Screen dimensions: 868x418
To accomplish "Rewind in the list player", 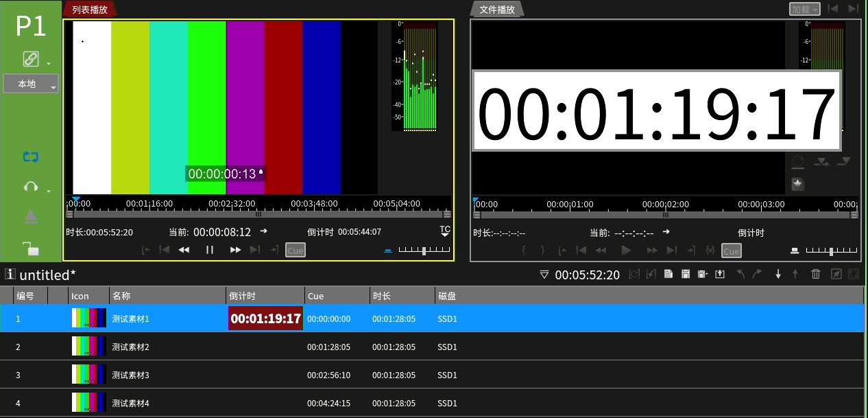I will pyautogui.click(x=184, y=250).
